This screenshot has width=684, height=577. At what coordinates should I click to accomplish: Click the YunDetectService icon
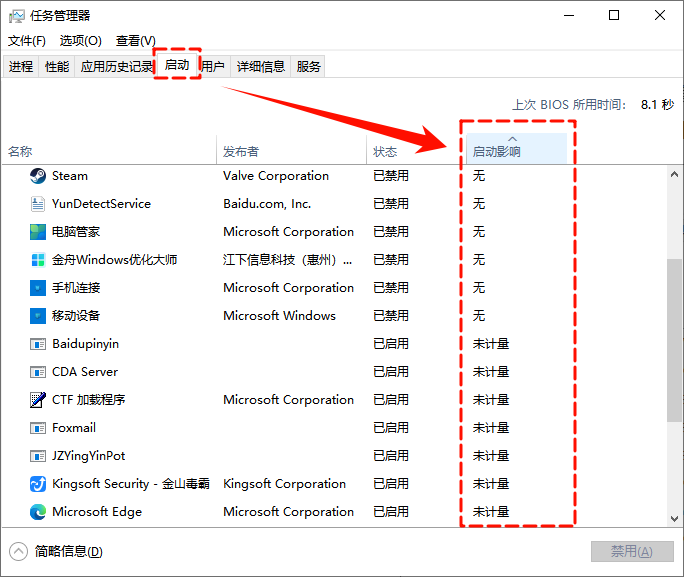click(x=36, y=204)
